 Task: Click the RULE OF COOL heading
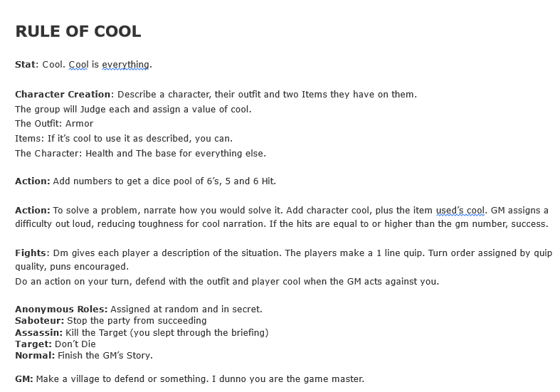pyautogui.click(x=78, y=32)
